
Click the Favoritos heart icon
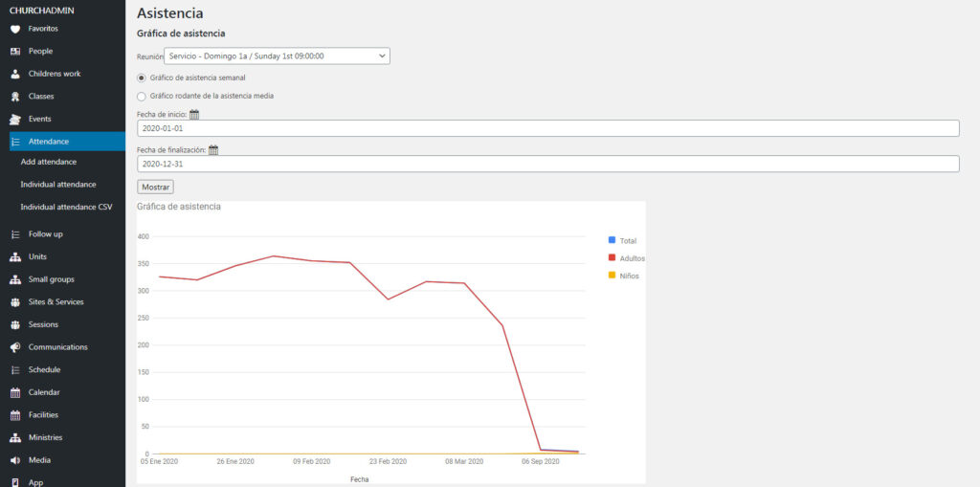coord(15,29)
